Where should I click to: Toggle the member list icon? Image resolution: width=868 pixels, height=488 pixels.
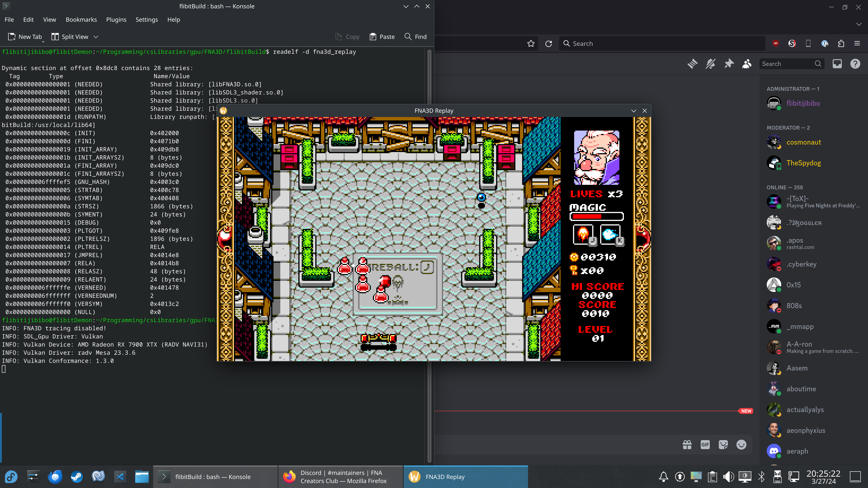(747, 64)
